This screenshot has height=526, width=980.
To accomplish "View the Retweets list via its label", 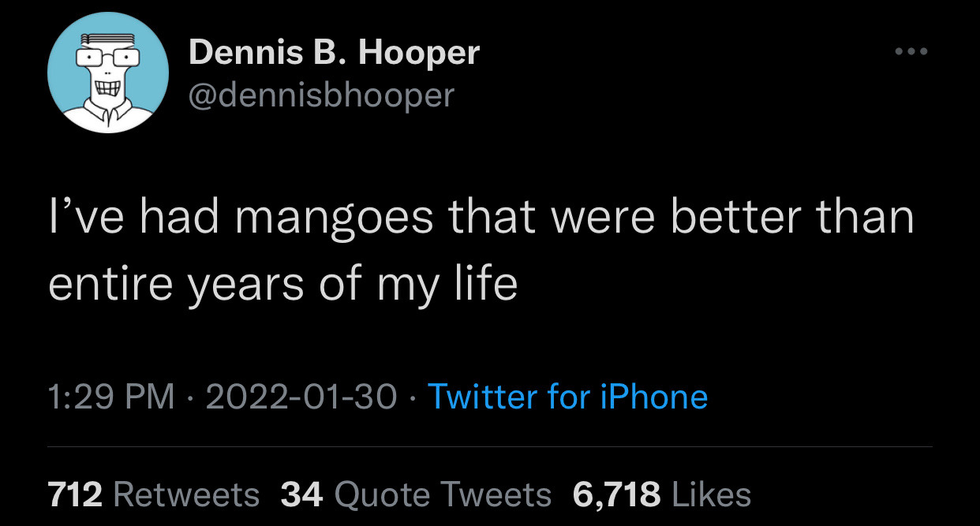I will pyautogui.click(x=186, y=494).
